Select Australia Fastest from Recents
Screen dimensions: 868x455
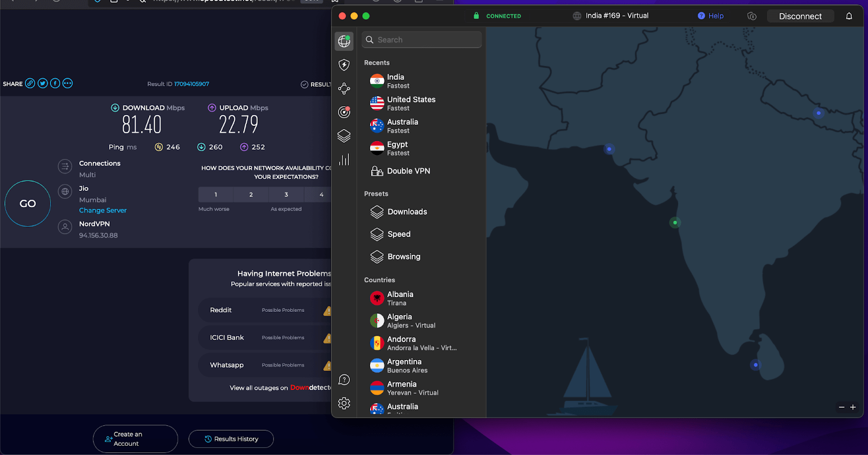coord(420,126)
